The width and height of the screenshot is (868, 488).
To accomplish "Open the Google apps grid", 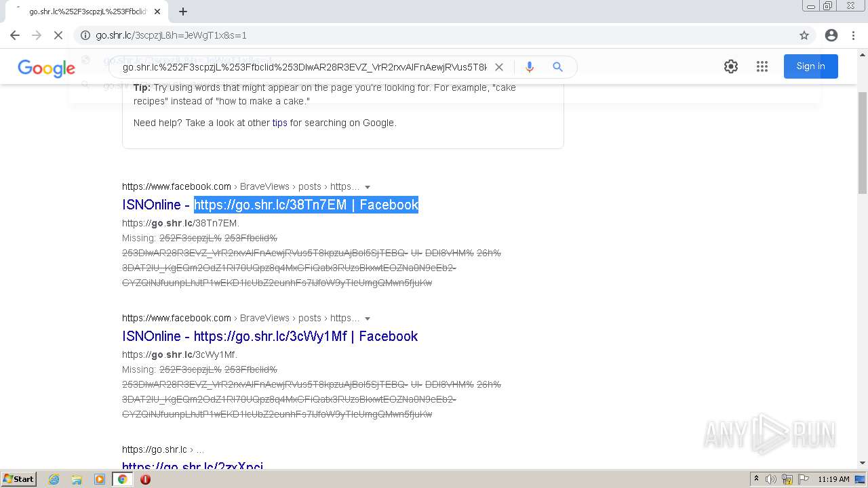I will click(x=762, y=66).
